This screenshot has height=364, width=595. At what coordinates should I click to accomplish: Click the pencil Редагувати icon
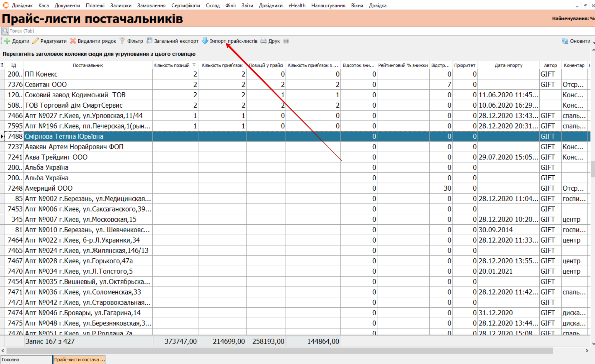(35, 41)
